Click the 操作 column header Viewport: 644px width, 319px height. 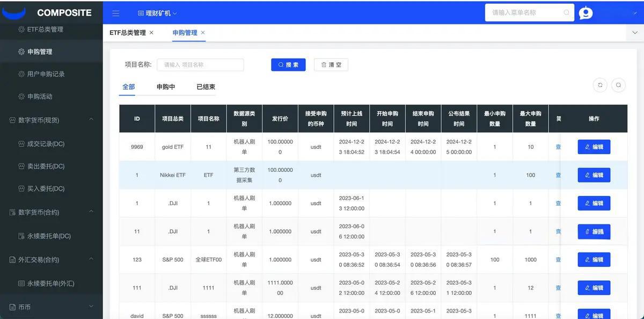pyautogui.click(x=594, y=119)
